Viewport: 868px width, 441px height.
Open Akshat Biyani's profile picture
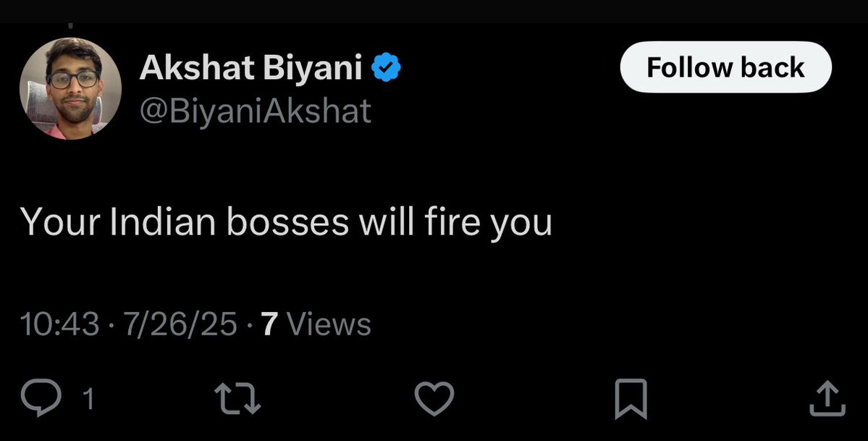(70, 88)
